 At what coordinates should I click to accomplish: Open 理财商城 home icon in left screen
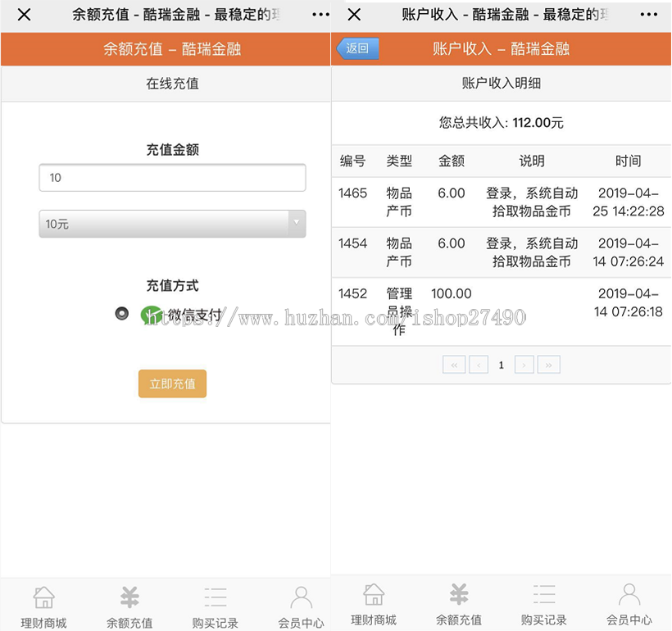point(43,597)
